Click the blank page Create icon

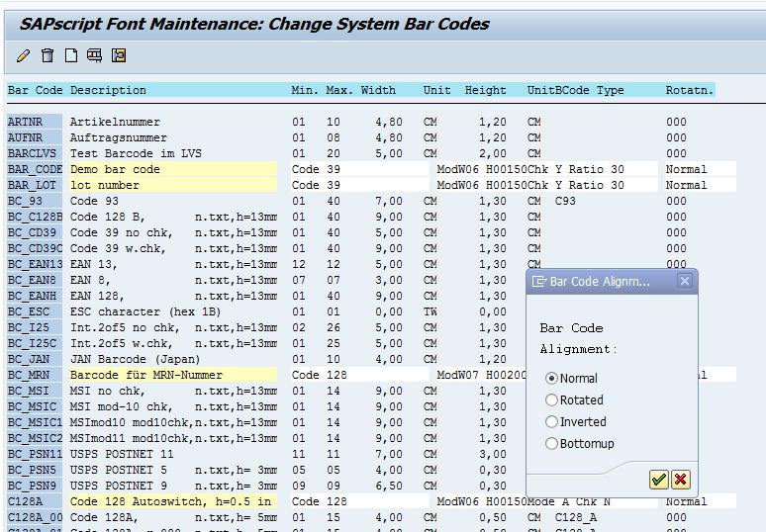pos(71,55)
